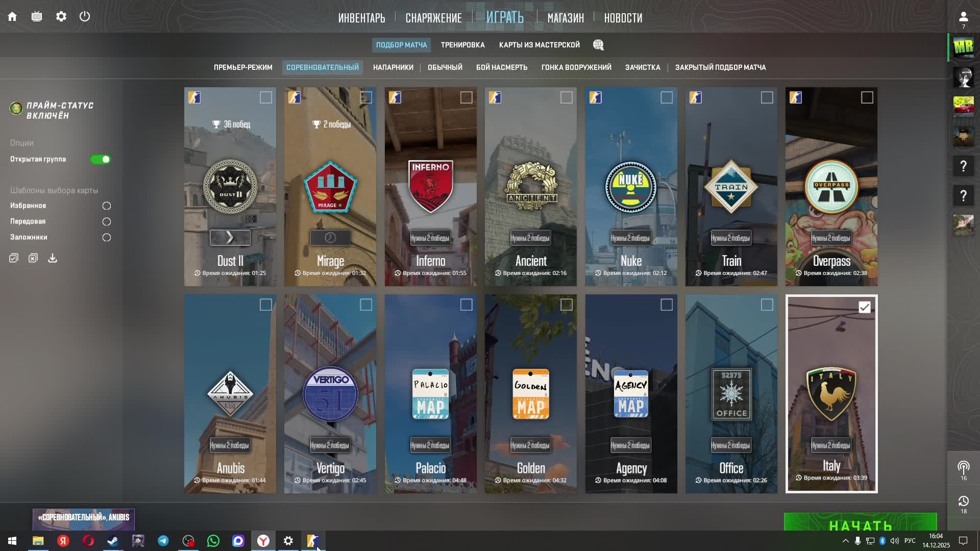Toggle the Открытая группа switch
This screenshot has height=551, width=980.
(101, 159)
